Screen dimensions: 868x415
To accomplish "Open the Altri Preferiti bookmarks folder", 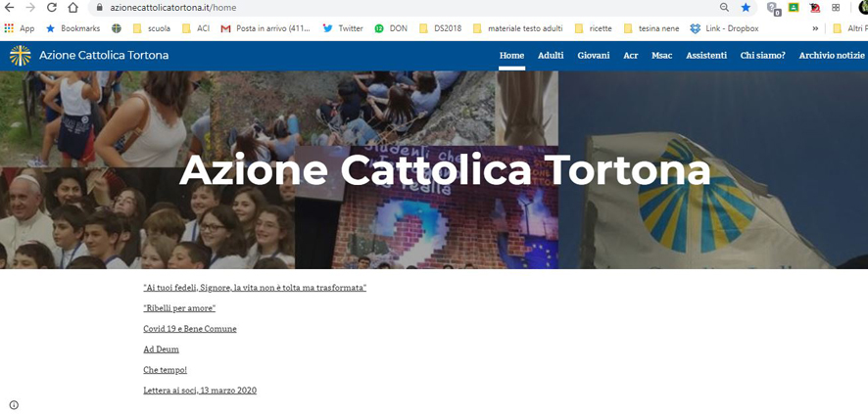I will 849,28.
